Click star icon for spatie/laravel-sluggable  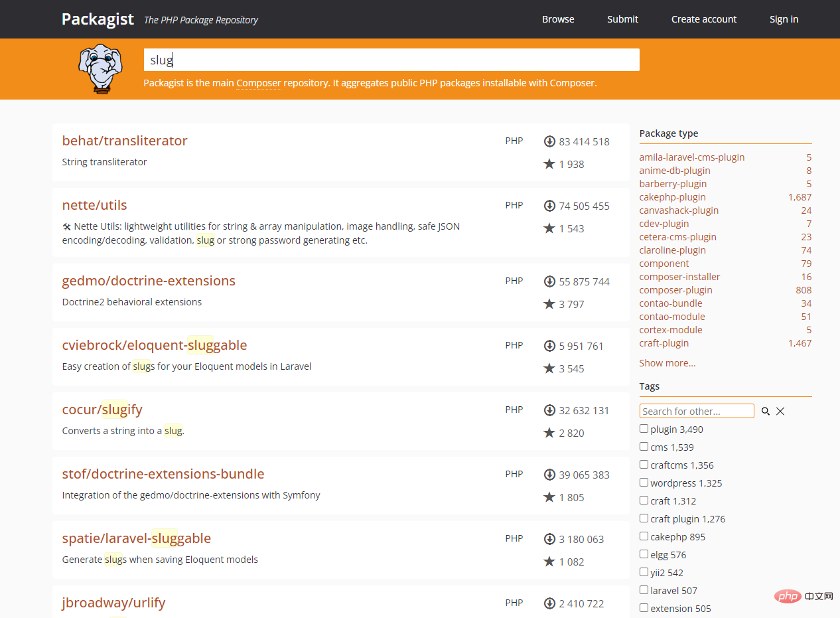tap(549, 562)
